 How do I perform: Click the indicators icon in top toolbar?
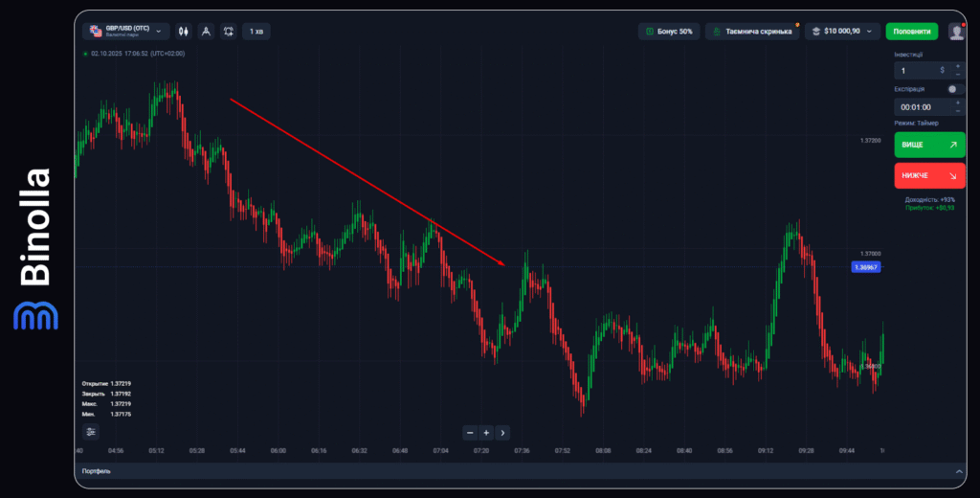coord(228,32)
